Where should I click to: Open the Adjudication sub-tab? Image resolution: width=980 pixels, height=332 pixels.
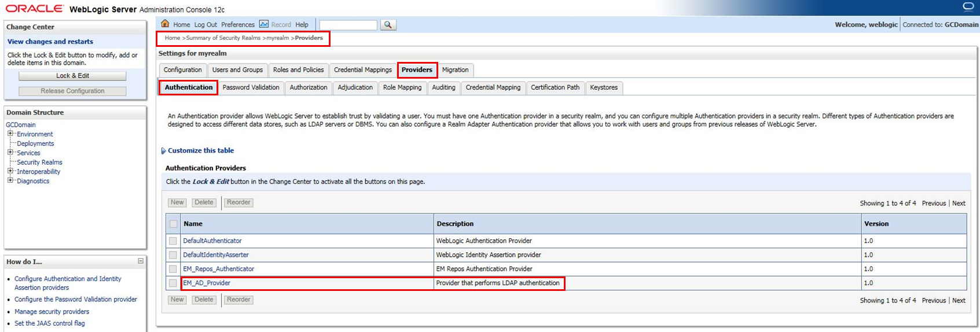point(355,87)
